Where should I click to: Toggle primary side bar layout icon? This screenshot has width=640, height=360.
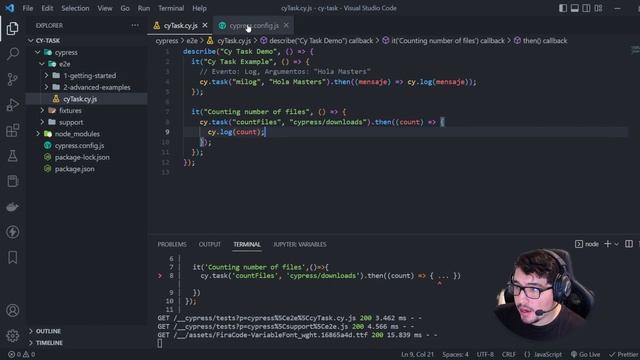pyautogui.click(x=562, y=8)
